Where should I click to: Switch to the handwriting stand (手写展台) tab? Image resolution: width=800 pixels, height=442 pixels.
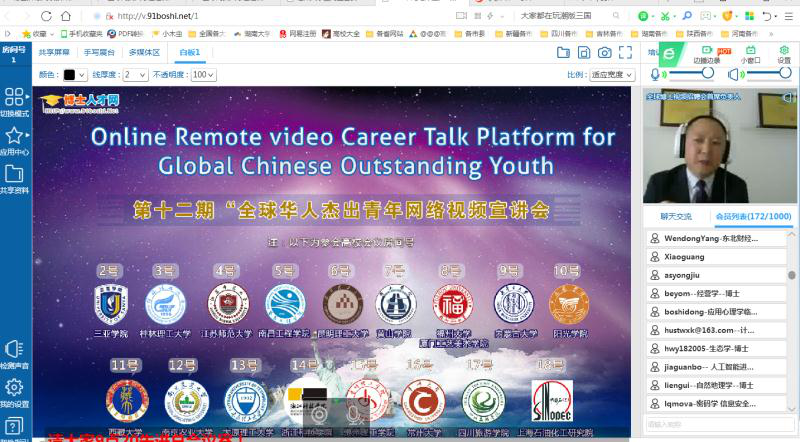pos(99,53)
